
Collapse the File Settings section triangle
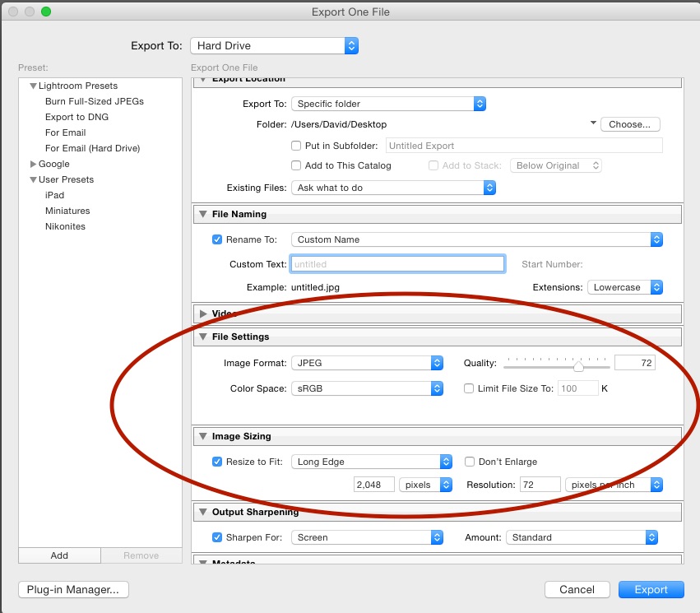(203, 337)
